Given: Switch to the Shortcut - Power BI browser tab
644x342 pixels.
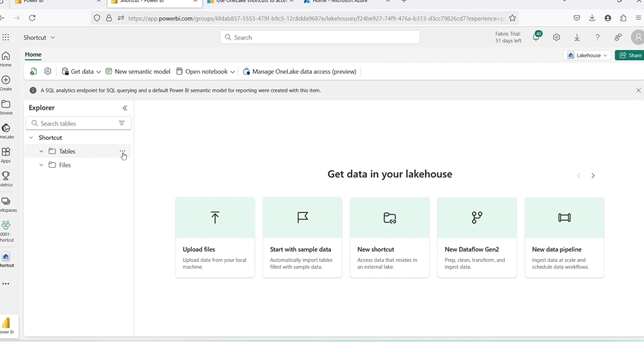Looking at the screenshot, I should (x=154, y=3).
